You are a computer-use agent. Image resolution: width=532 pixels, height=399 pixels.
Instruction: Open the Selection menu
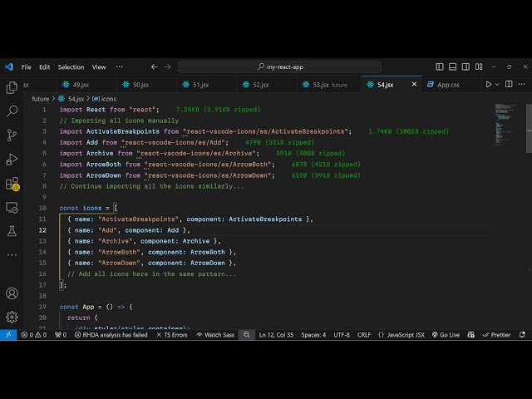coord(71,66)
